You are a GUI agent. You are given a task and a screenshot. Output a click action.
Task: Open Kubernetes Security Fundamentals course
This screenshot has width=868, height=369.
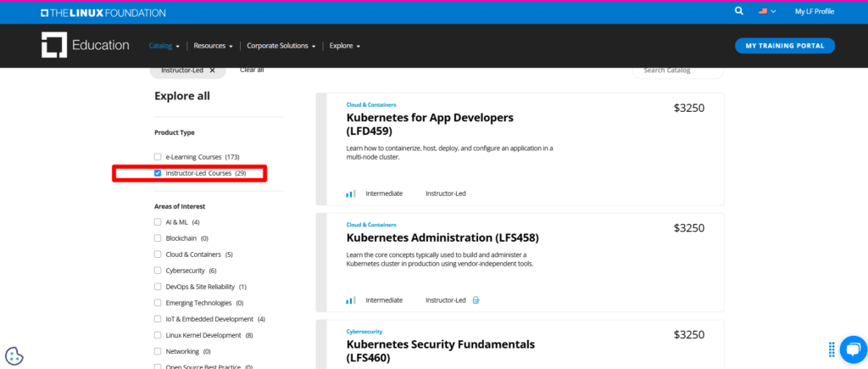(441, 350)
